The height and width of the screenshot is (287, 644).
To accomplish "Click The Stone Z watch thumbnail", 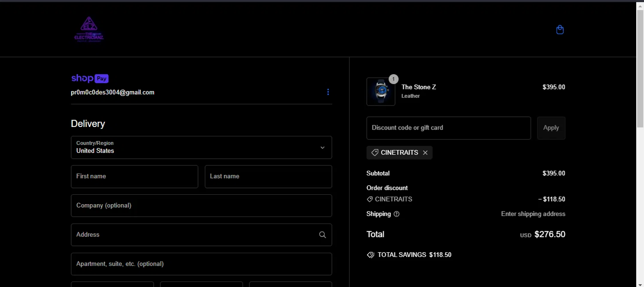I will pos(381,91).
